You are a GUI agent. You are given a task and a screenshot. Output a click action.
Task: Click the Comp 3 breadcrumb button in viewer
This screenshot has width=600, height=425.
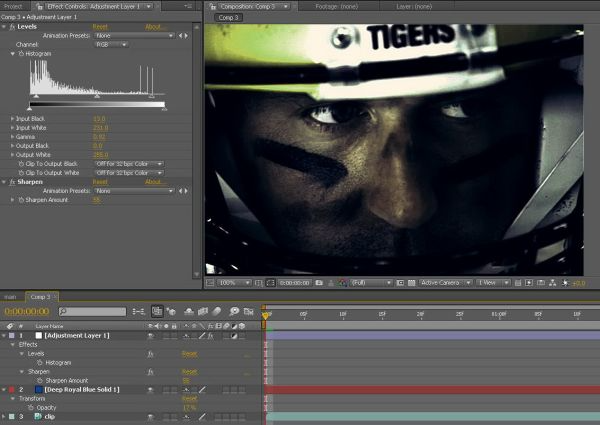(x=228, y=18)
